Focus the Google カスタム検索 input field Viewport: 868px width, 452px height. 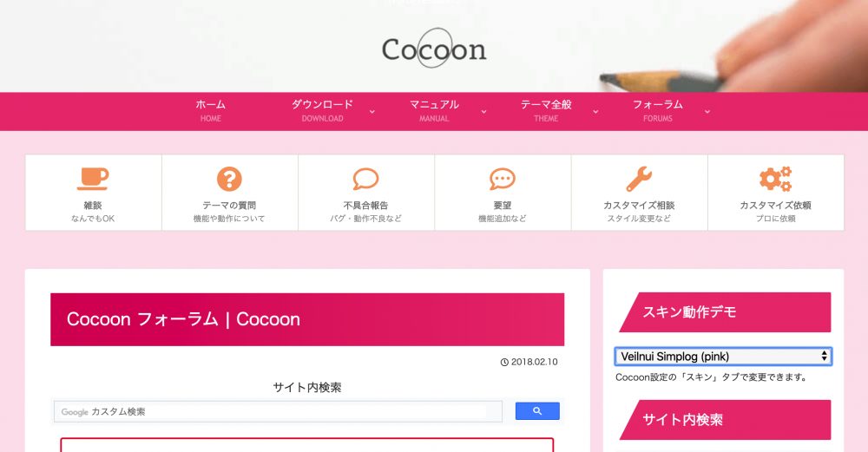278,411
